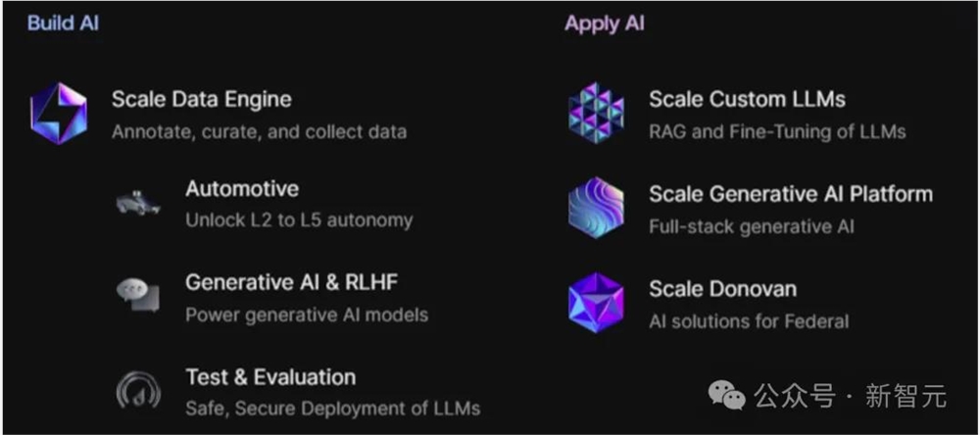Open Scale Generative AI Platform link
The image size is (980, 435).
791,194
